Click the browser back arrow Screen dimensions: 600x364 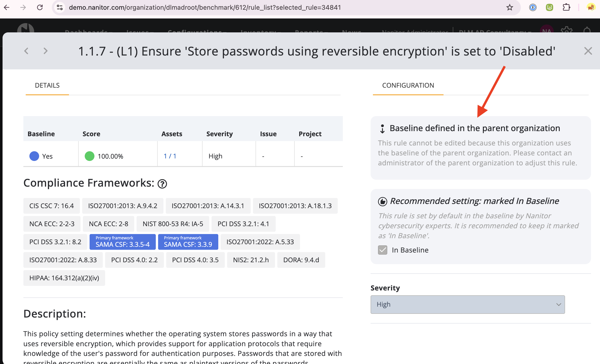point(7,8)
